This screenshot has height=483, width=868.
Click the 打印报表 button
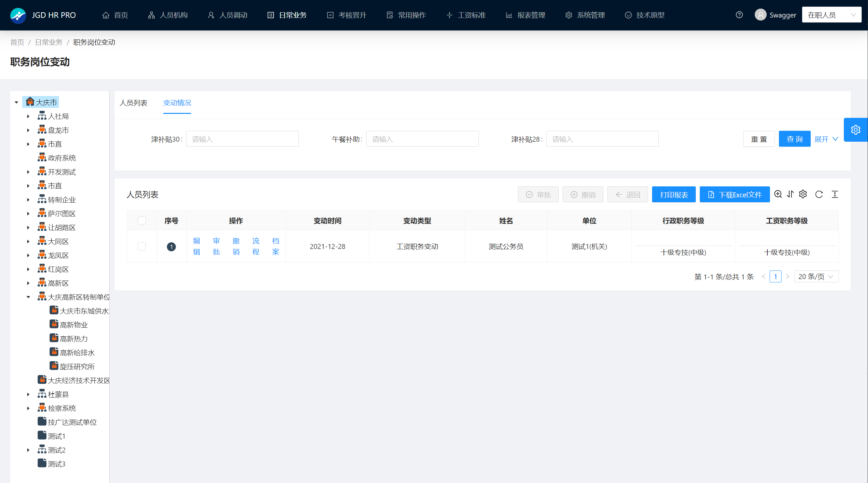tap(674, 195)
